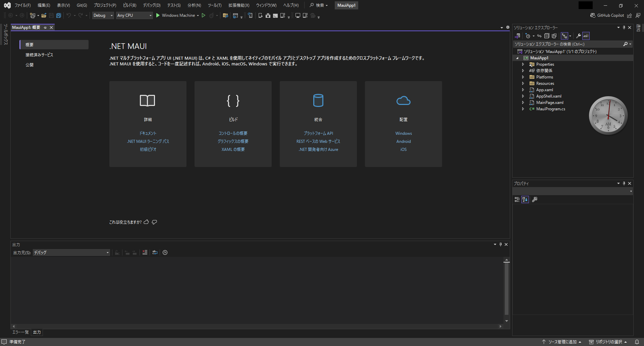Click the Find in Files toolbar icon
The width and height of the screenshot is (644, 346).
click(x=225, y=15)
